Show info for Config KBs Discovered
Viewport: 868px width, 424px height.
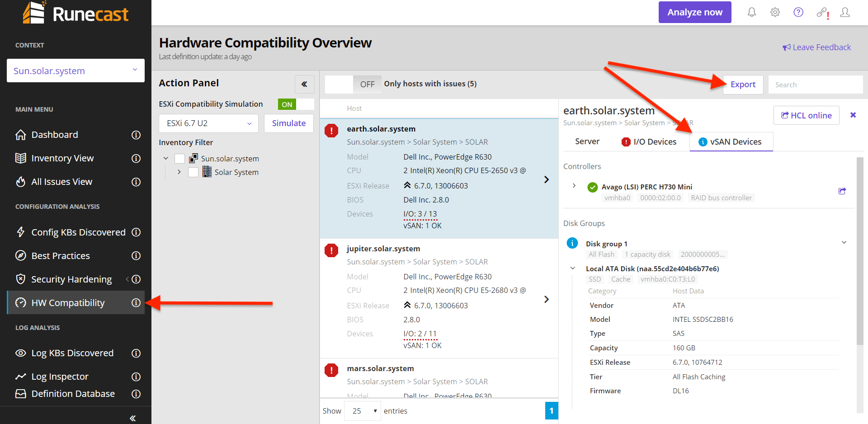tap(136, 232)
